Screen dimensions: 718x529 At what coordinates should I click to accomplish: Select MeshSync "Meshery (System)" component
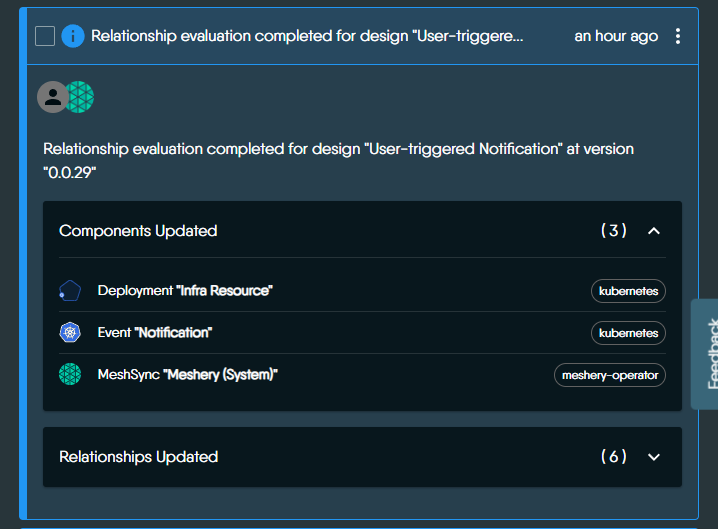187,374
